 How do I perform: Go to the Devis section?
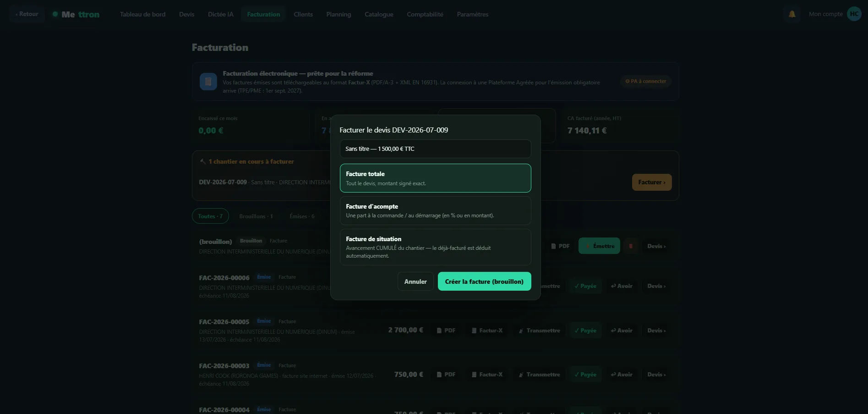coord(187,14)
